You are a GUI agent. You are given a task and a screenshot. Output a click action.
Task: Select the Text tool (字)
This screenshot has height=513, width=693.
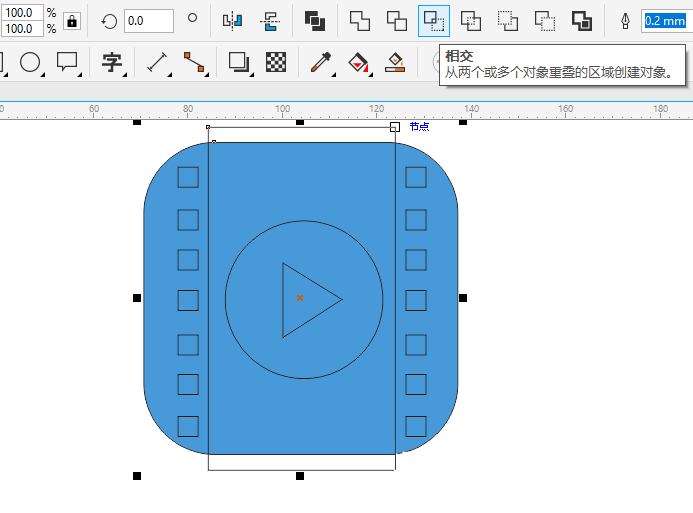point(111,62)
